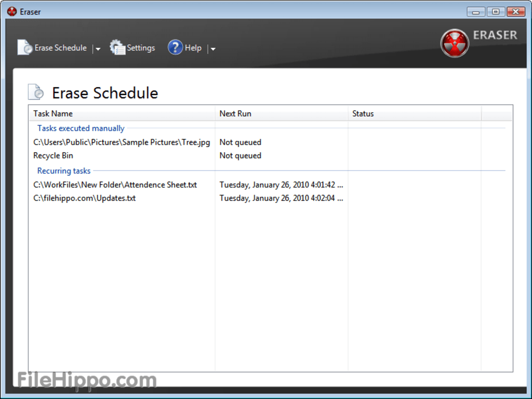The width and height of the screenshot is (532, 399).
Task: Click the red Eraser logo icon
Action: click(454, 43)
